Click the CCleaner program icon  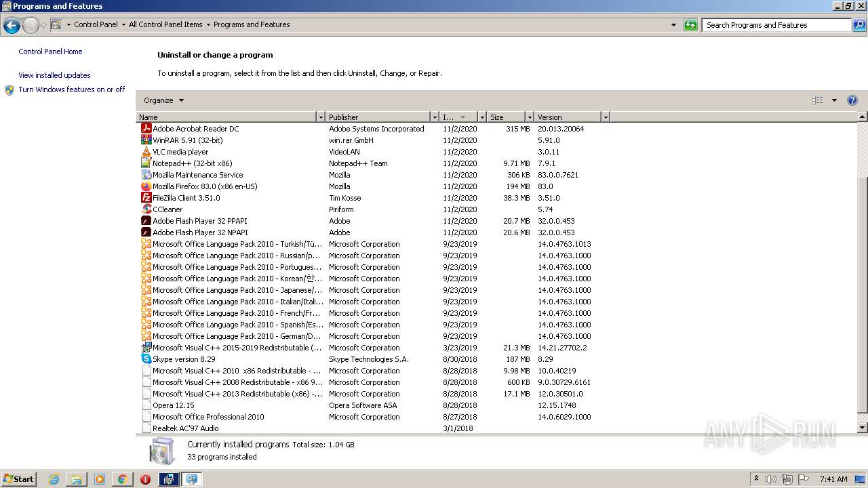click(x=146, y=209)
